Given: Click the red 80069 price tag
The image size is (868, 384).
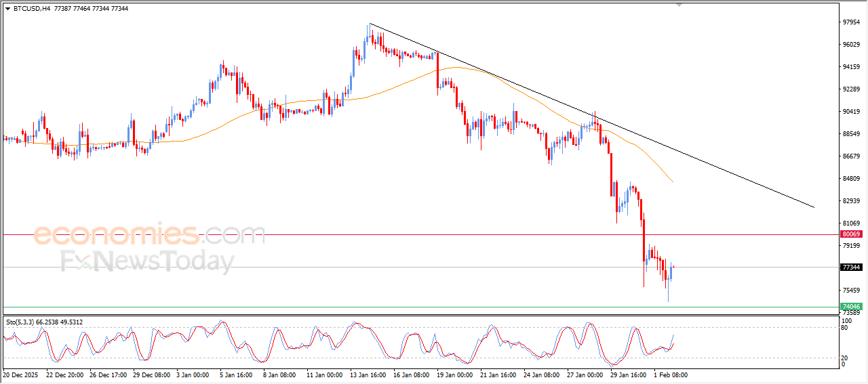Looking at the screenshot, I should coord(851,234).
